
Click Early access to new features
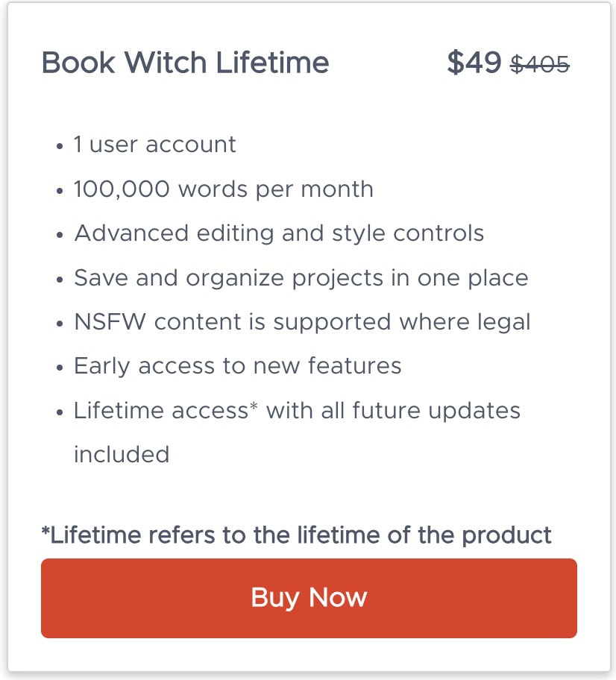237,365
